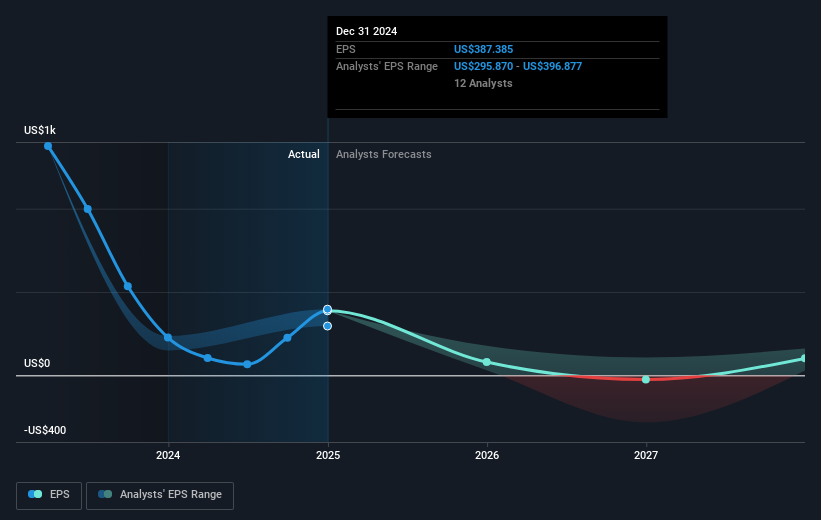Image resolution: width=821 pixels, height=520 pixels.
Task: Click the 2024 x-axis label
Action: (x=168, y=455)
